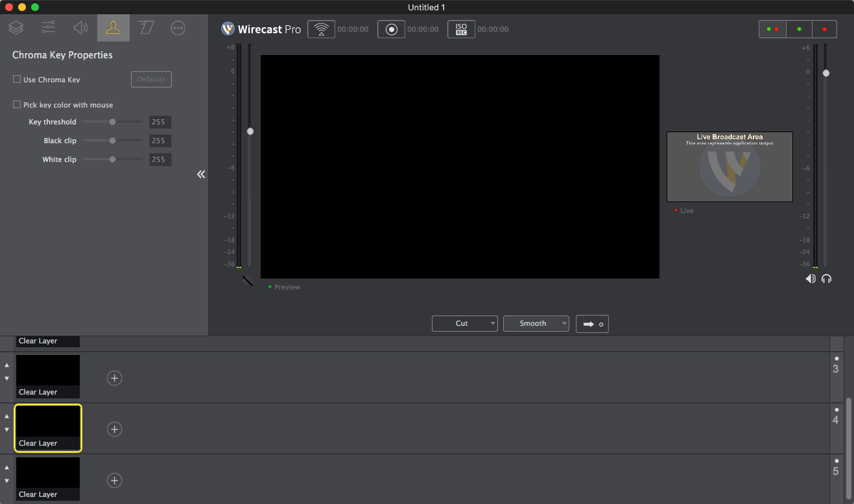Click the Preview label under the display
This screenshot has width=854, height=504.
coord(287,287)
